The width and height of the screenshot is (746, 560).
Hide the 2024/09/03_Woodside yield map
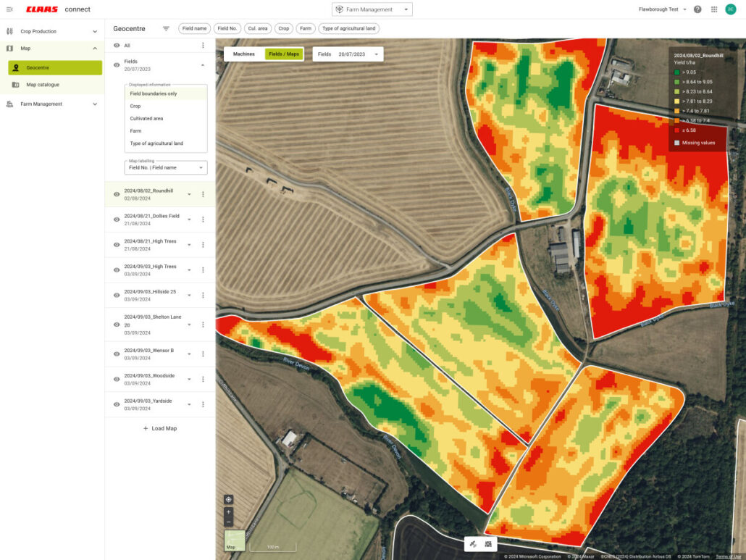point(116,379)
